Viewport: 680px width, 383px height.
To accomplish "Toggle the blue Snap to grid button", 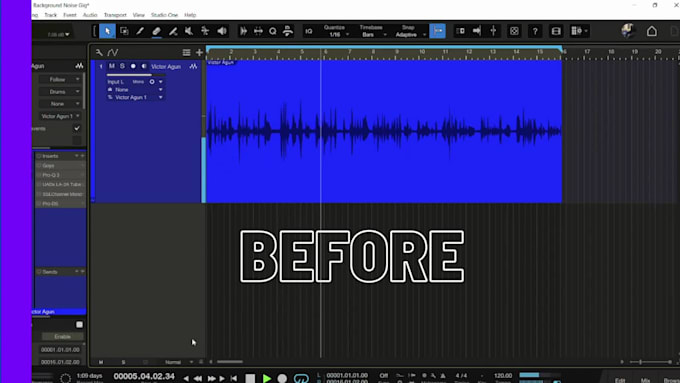I will click(438, 31).
